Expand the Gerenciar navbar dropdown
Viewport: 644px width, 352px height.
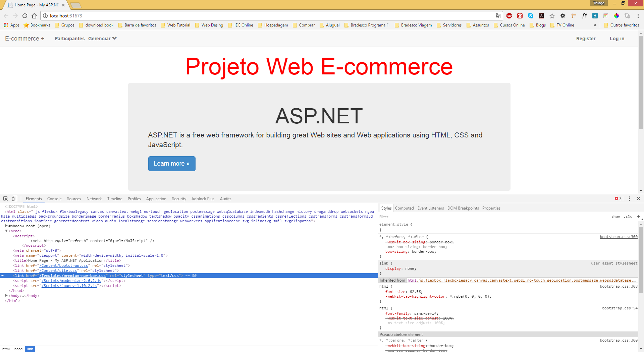coord(102,39)
